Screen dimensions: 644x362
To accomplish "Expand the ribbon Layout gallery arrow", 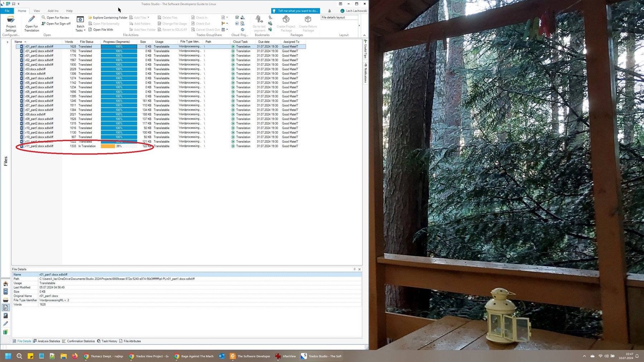I will (x=359, y=25).
